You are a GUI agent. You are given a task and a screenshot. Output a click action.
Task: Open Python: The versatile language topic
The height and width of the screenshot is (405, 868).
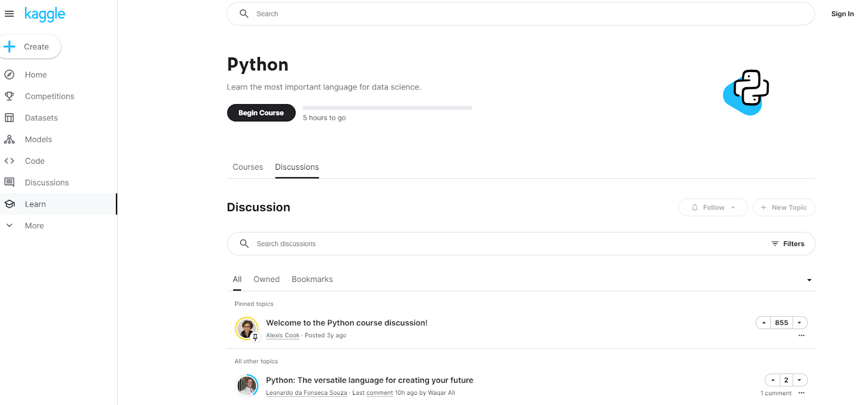tap(369, 380)
